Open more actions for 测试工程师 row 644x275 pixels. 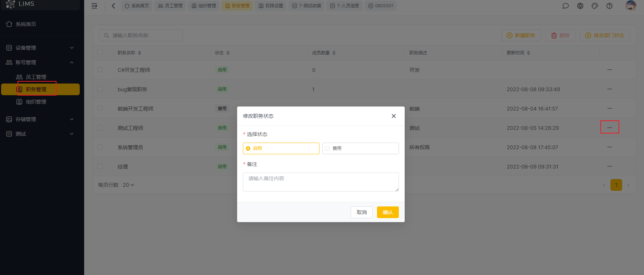610,128
